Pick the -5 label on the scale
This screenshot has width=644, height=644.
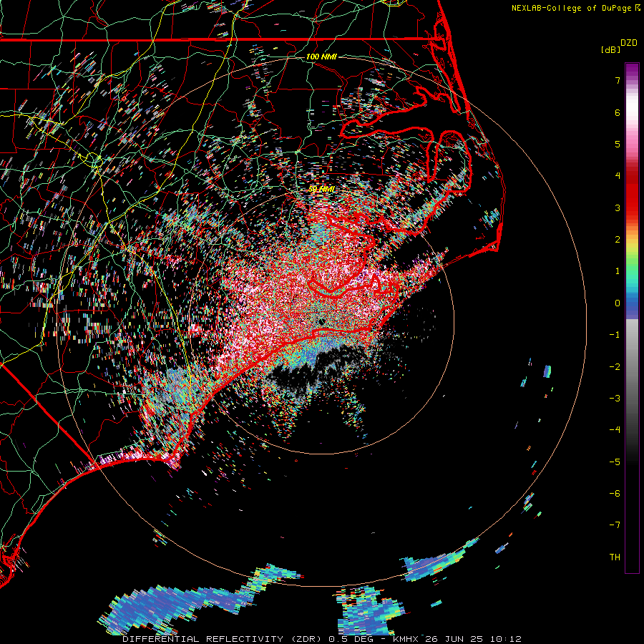[615, 462]
